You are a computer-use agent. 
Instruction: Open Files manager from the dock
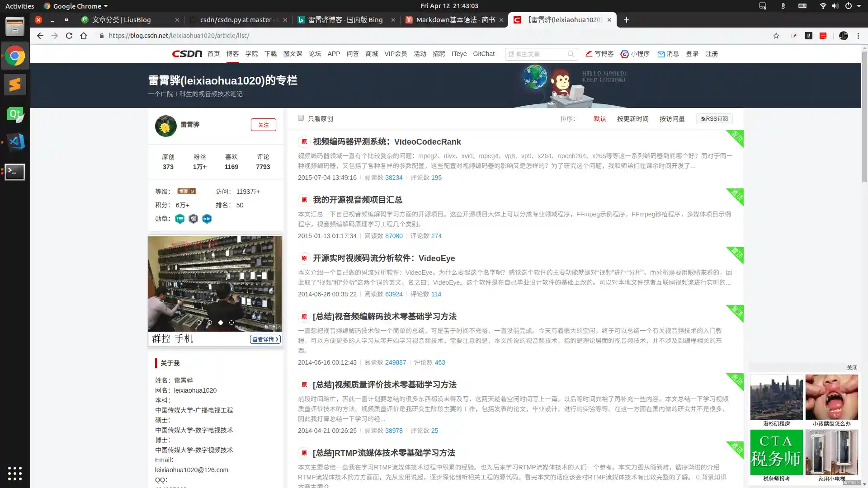click(x=15, y=26)
